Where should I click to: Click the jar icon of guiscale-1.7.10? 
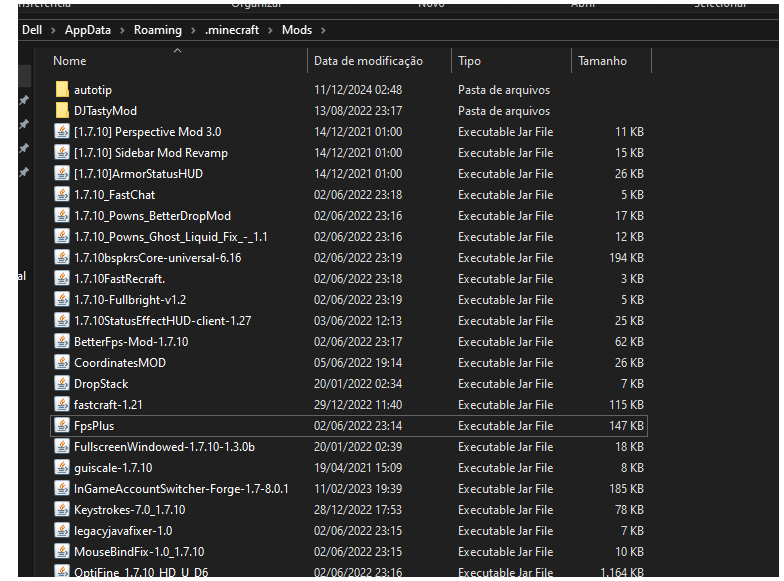pyautogui.click(x=62, y=468)
